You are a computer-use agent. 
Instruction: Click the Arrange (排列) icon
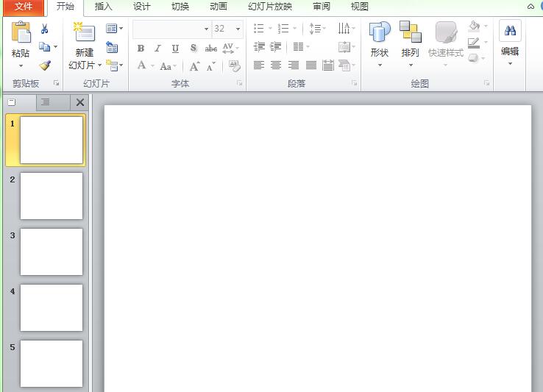coord(410,44)
